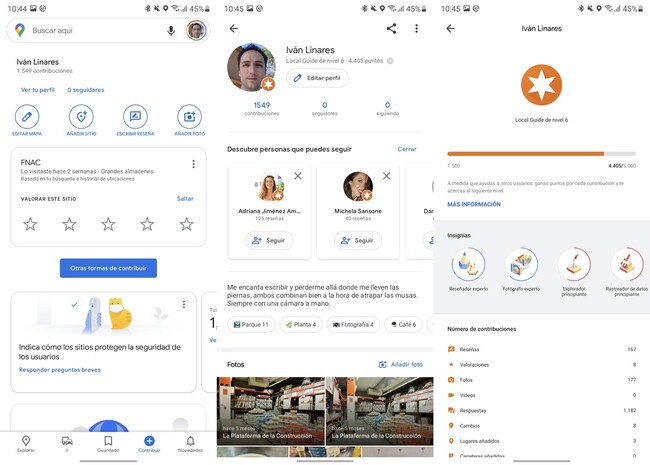The image size is (650, 465).
Task: Open the Reseñas contributions row
Action: [x=541, y=349]
